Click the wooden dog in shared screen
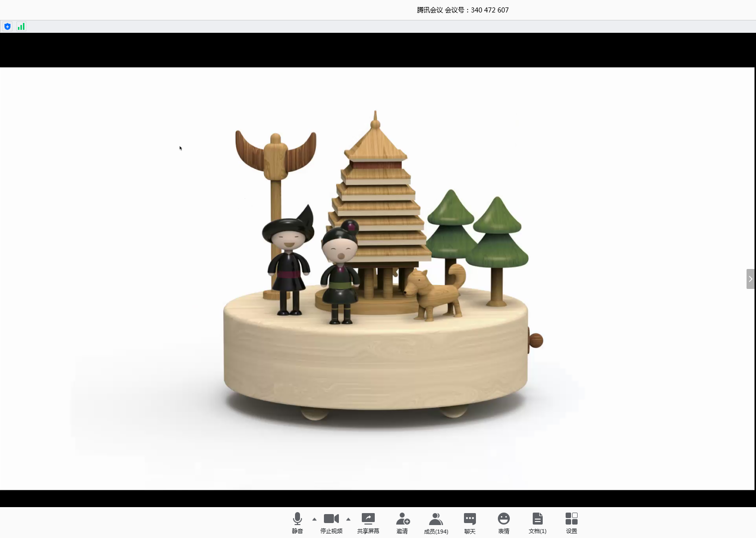 click(x=434, y=294)
